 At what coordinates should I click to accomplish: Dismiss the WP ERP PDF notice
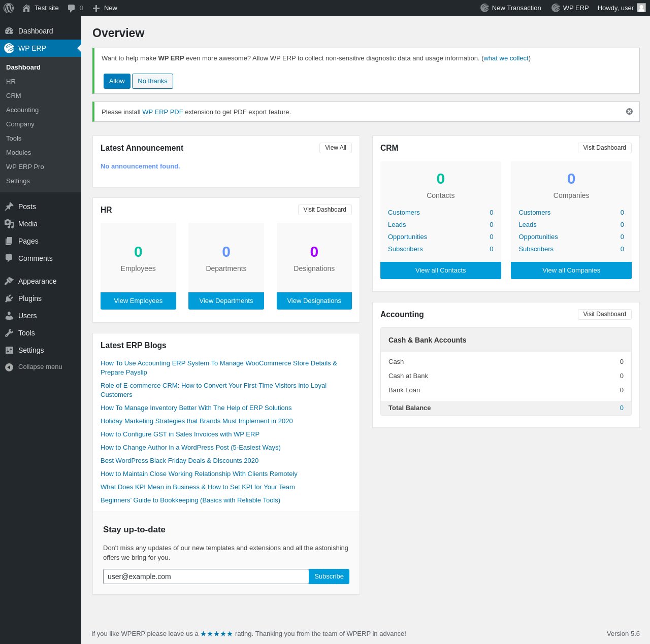[629, 112]
